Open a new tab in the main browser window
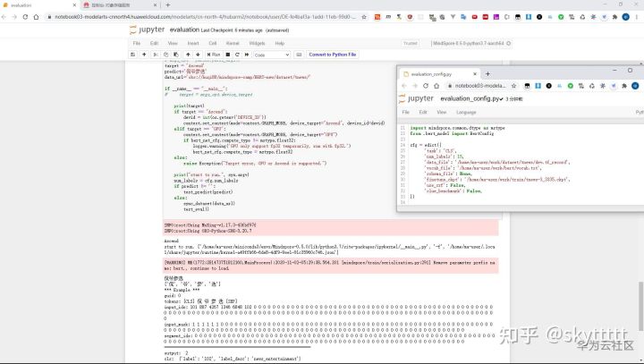Image resolution: width=644 pixels, height=364 pixels. pyautogui.click(x=167, y=5)
